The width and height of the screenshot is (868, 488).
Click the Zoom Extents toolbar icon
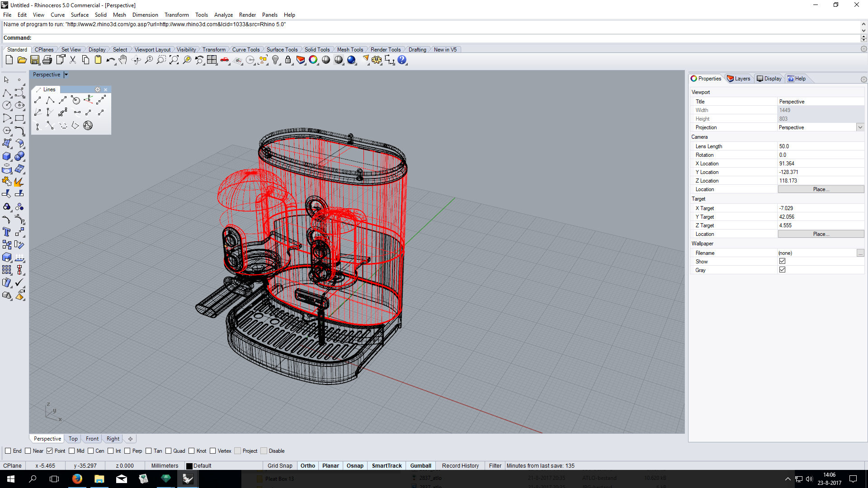(174, 60)
